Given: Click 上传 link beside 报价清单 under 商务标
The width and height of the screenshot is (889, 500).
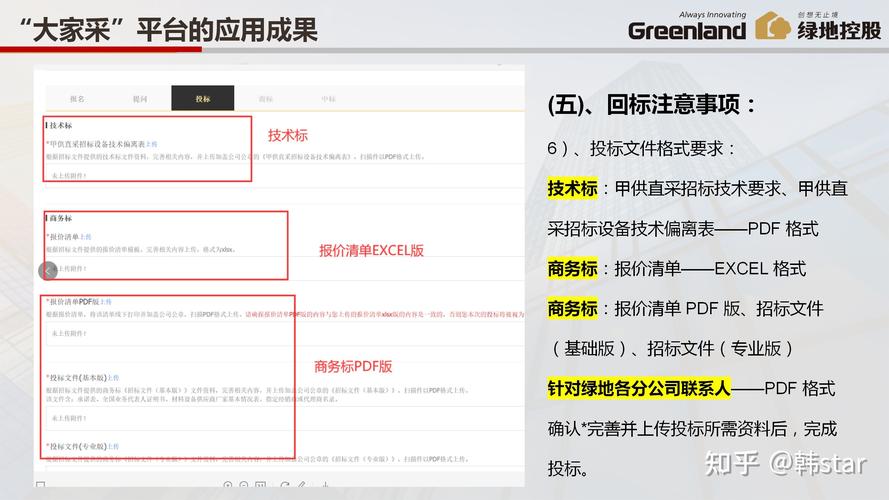Looking at the screenshot, I should point(85,236).
